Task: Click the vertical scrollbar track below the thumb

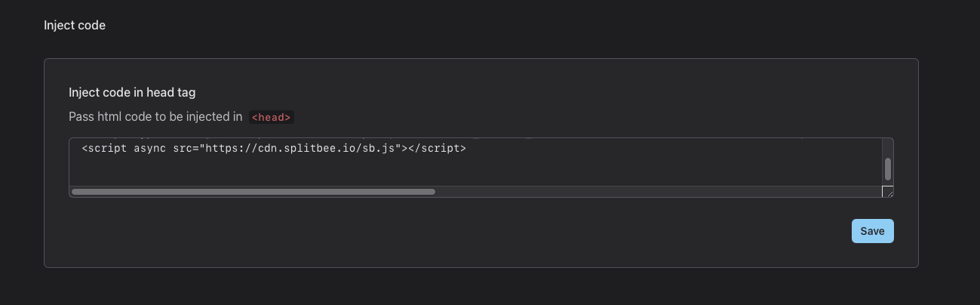Action: 888,183
